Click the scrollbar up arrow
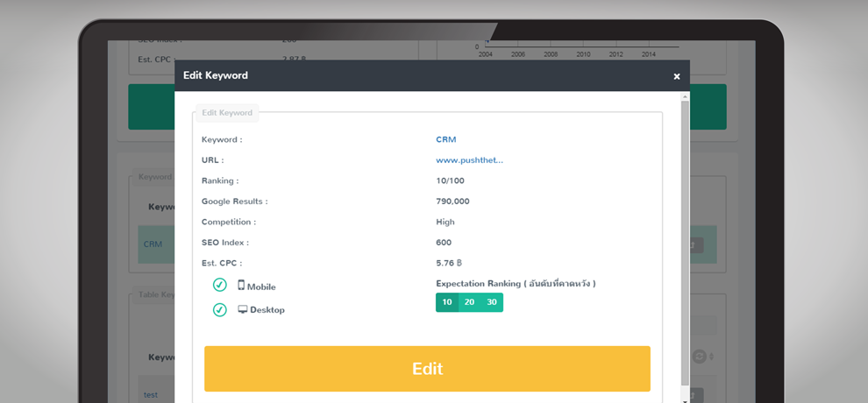This screenshot has width=868, height=403. pyautogui.click(x=686, y=96)
